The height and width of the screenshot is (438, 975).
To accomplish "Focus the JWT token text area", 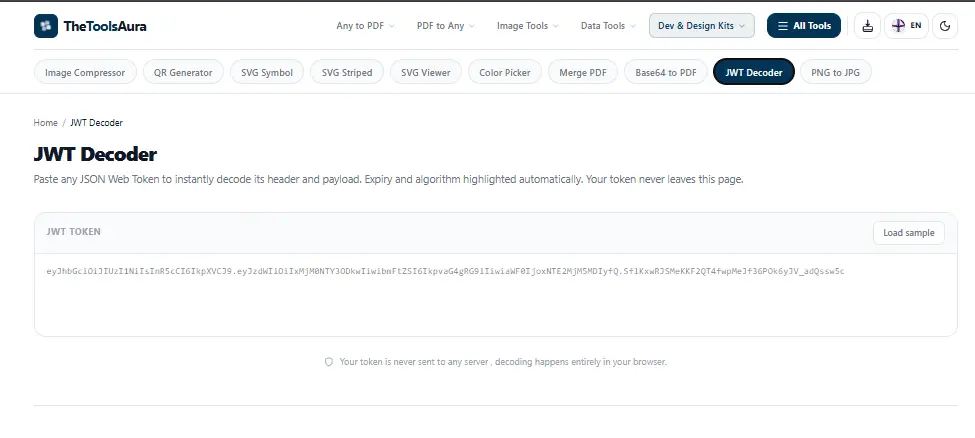I will pyautogui.click(x=496, y=295).
